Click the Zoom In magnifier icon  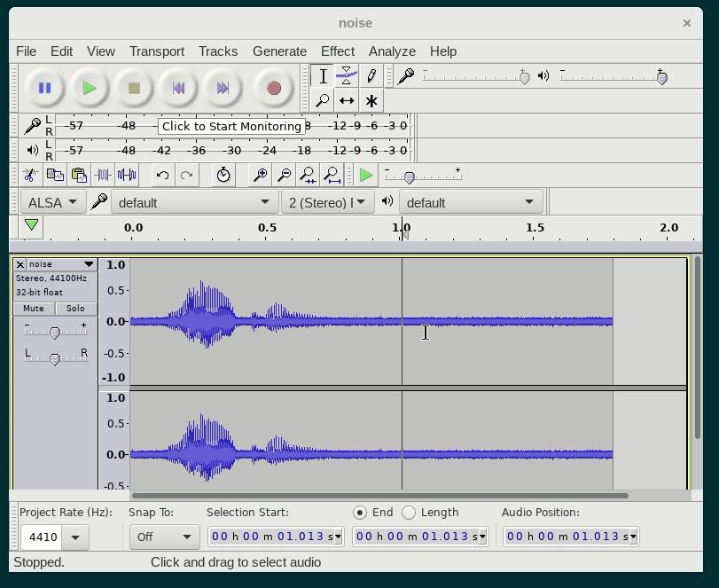[x=260, y=176]
